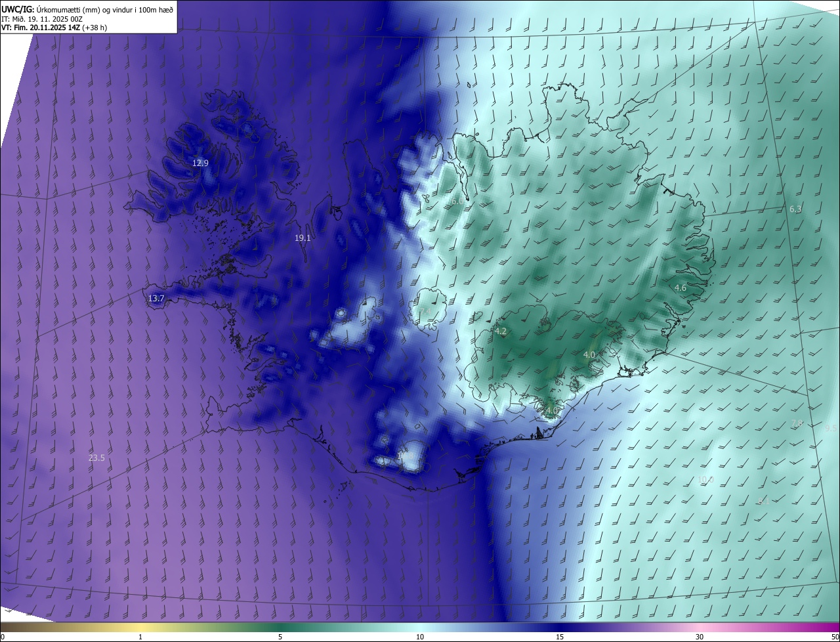Click the title text "Úrkomumætti (mm) og vindur í 100m hæð"

coord(105,9)
